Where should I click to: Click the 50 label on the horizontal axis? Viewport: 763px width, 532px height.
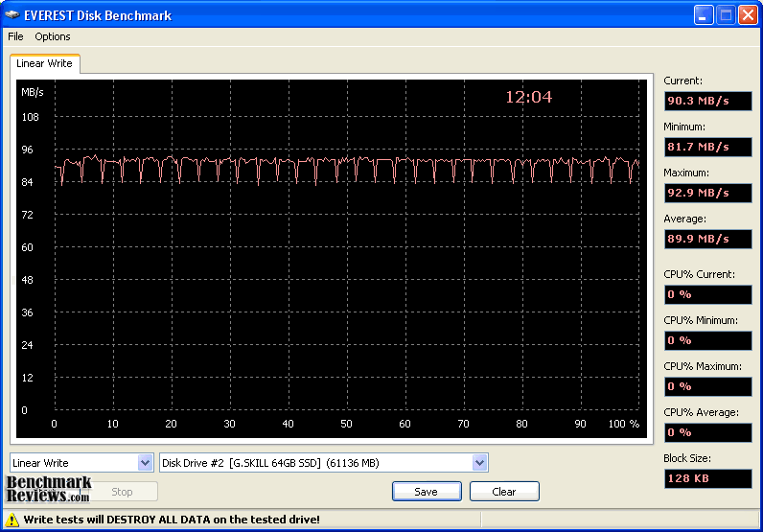pyautogui.click(x=346, y=424)
